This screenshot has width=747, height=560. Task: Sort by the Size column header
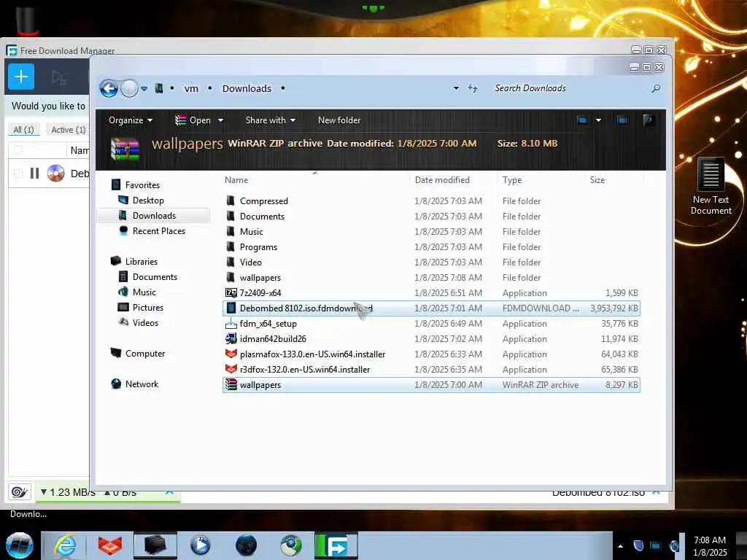click(614, 180)
